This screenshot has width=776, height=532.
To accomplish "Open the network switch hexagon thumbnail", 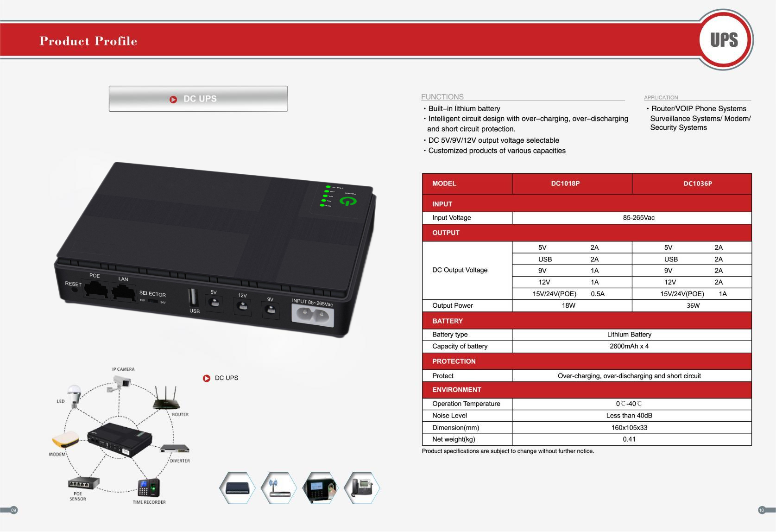I will 237,488.
